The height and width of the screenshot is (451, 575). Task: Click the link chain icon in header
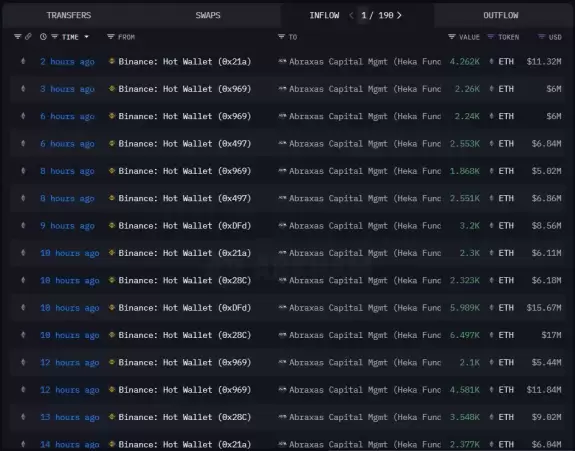pyautogui.click(x=28, y=37)
